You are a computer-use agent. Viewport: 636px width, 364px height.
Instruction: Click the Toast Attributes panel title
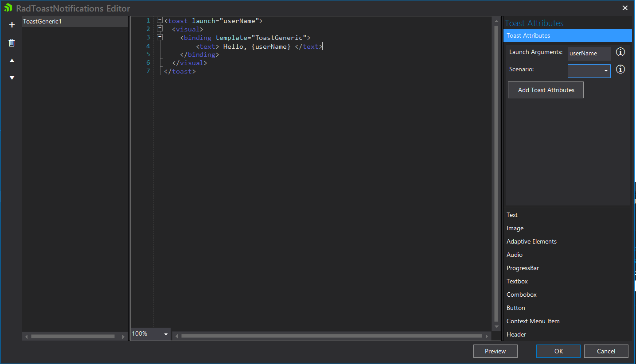click(534, 23)
